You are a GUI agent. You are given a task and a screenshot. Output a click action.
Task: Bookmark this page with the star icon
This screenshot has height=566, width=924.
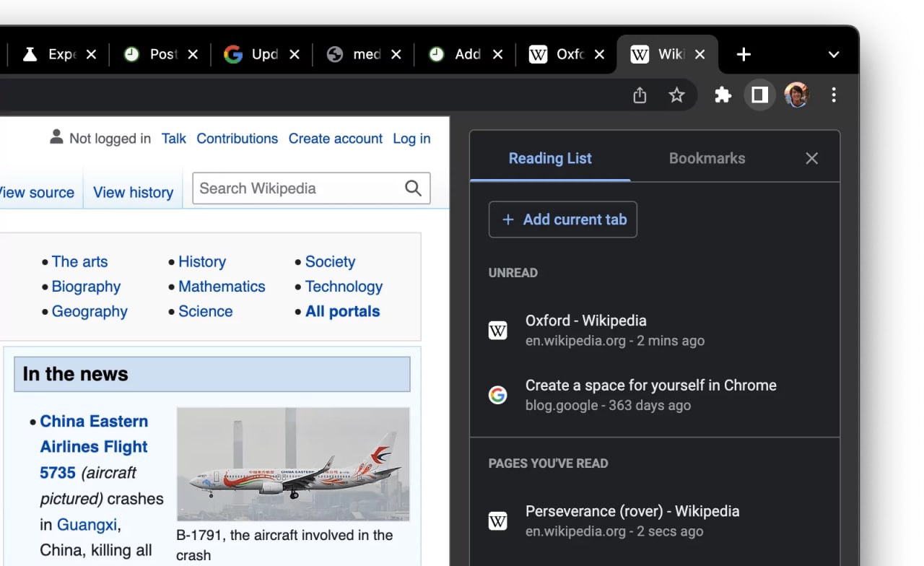click(x=676, y=95)
